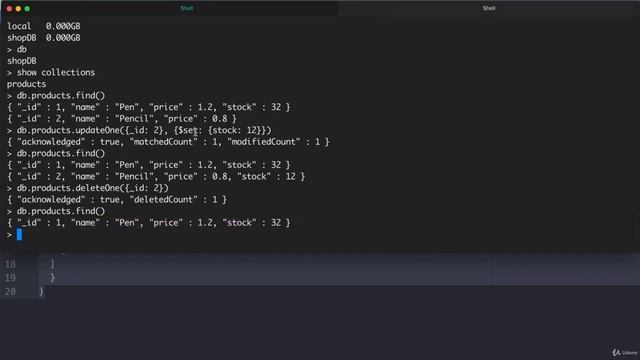Click the 'matchedCount' acknowledgement output line
Image resolution: width=640 pixels, height=360 pixels.
[x=168, y=142]
